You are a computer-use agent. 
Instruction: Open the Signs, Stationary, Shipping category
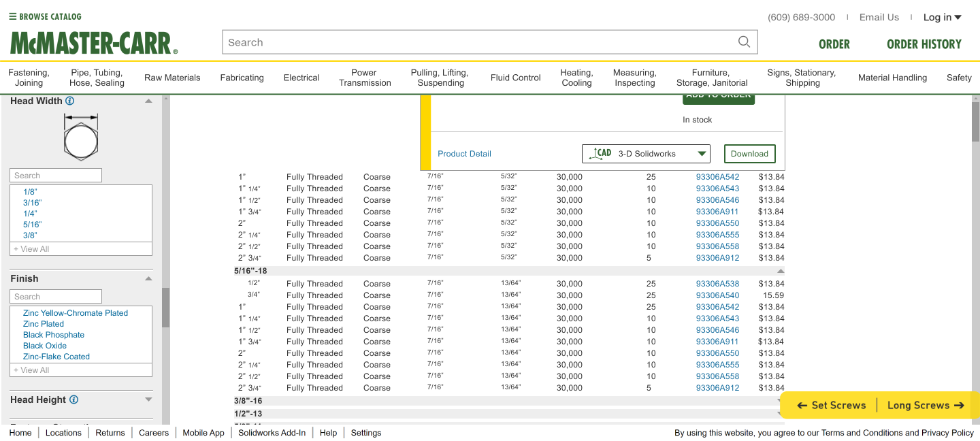(802, 78)
